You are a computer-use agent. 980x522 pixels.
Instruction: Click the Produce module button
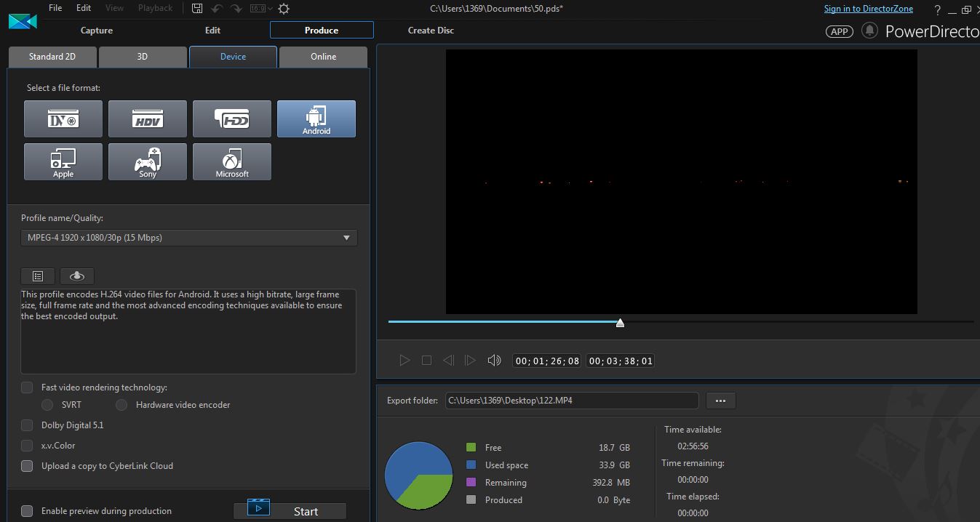click(x=322, y=31)
